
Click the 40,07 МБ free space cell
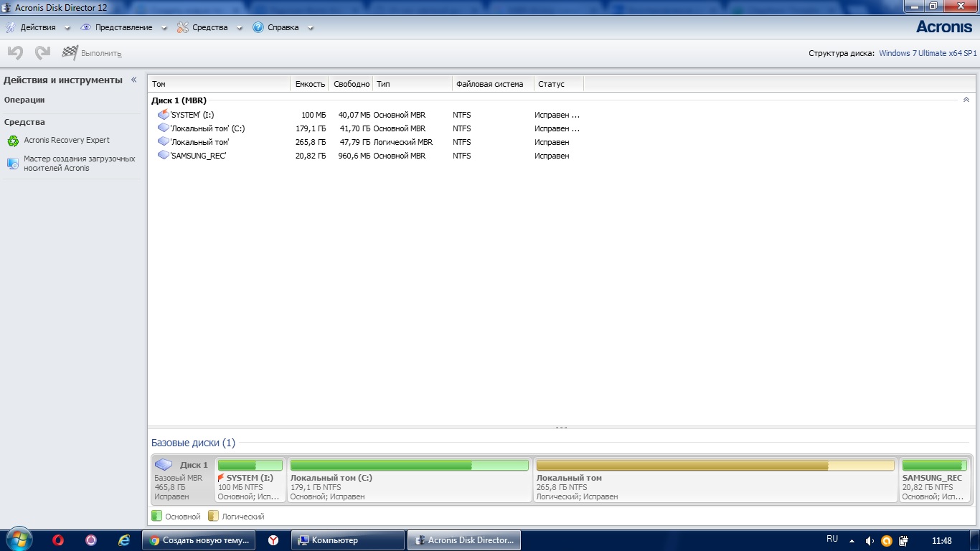click(x=354, y=115)
